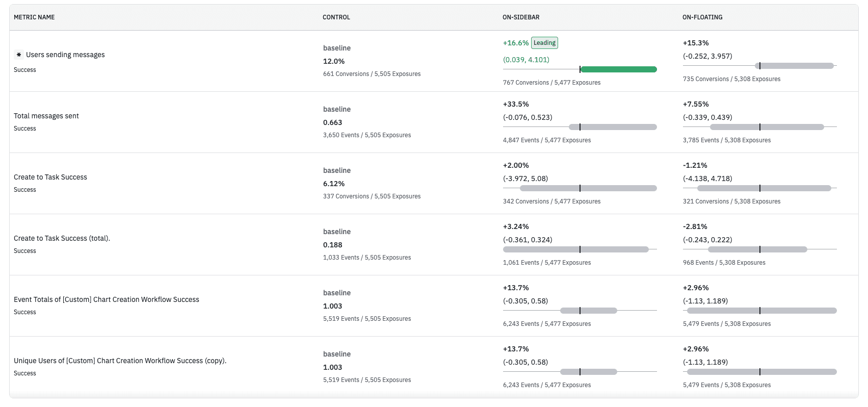
Task: Click the +16.6% lift value
Action: click(516, 43)
